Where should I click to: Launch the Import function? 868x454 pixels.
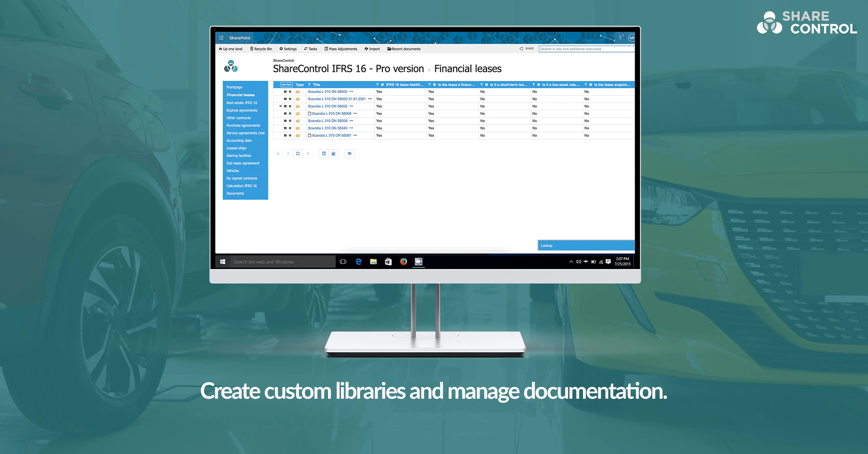(x=372, y=49)
